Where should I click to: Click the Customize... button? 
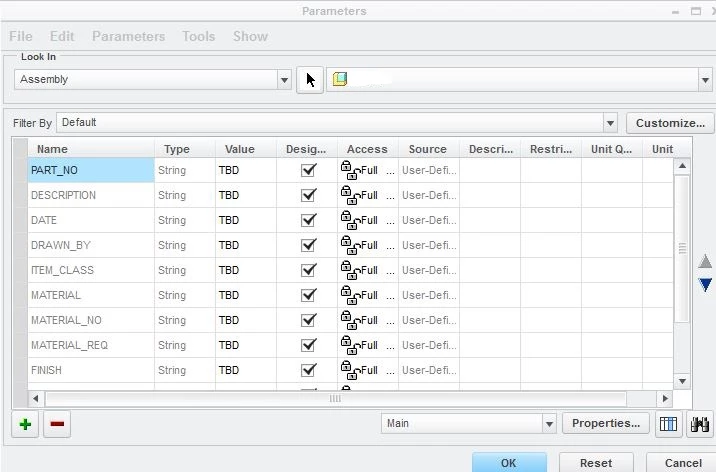pyautogui.click(x=670, y=123)
